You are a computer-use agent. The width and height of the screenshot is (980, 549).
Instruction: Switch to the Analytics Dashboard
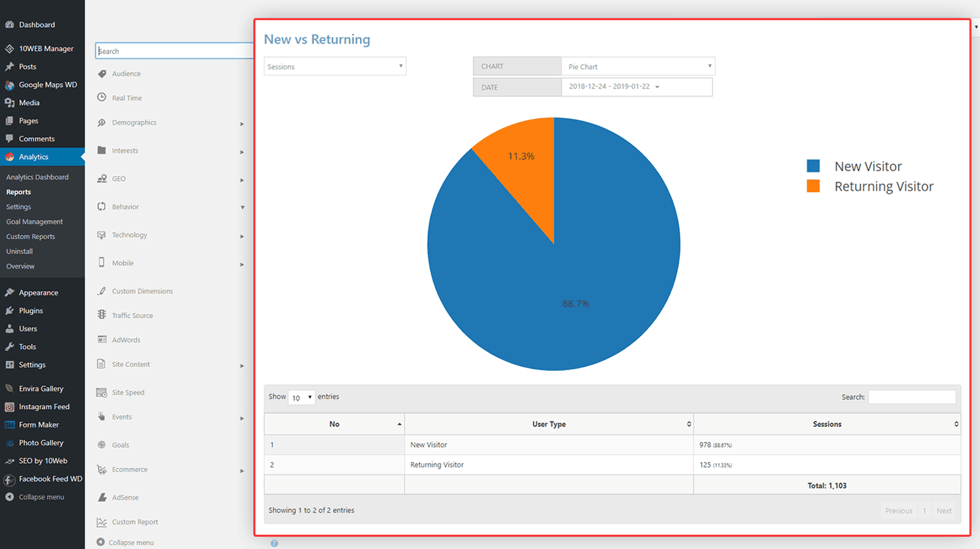pyautogui.click(x=36, y=177)
